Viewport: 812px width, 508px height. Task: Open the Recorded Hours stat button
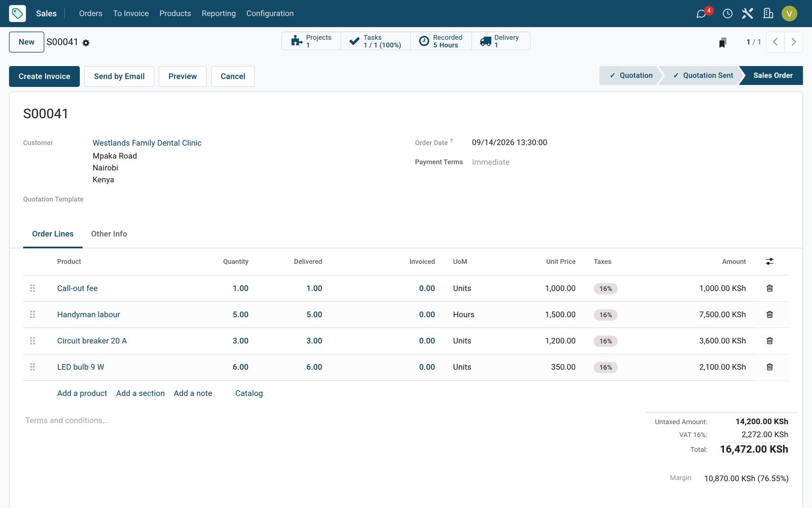(x=441, y=41)
